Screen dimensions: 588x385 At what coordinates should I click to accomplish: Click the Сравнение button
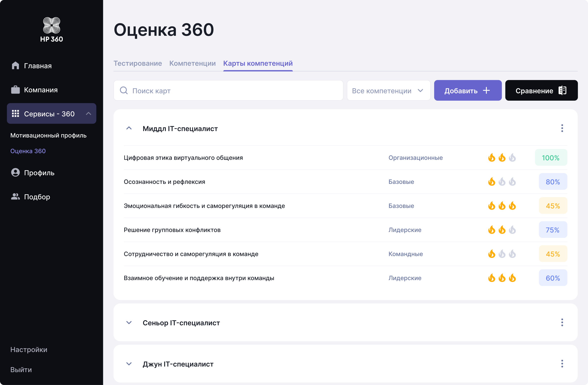541,90
